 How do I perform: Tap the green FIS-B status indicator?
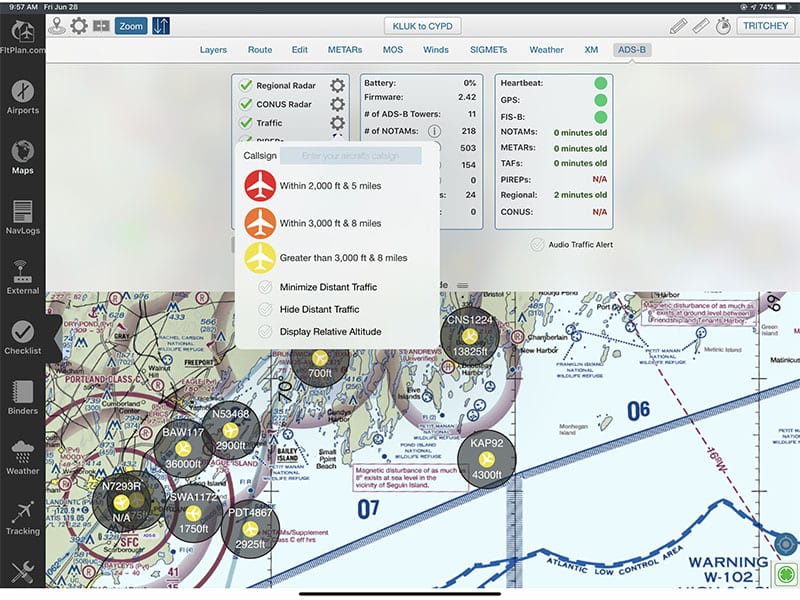point(601,117)
